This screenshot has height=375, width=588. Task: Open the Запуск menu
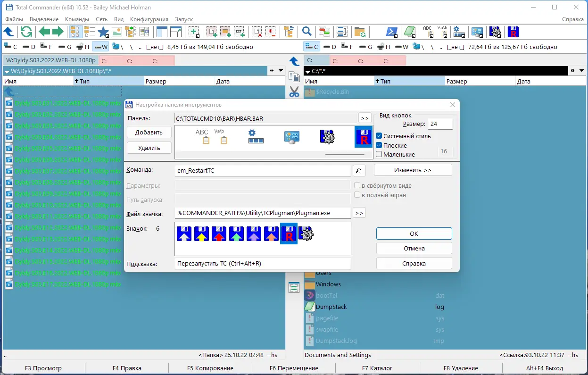click(184, 19)
